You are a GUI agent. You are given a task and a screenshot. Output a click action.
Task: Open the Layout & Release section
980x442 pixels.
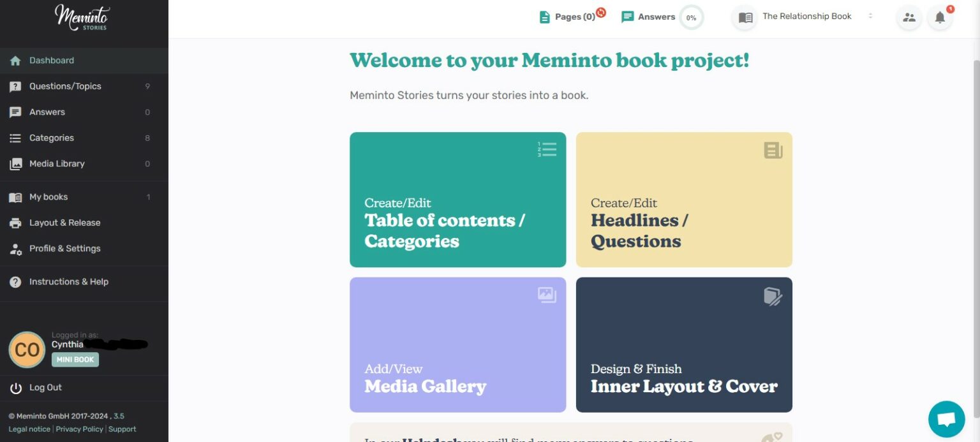[64, 223]
